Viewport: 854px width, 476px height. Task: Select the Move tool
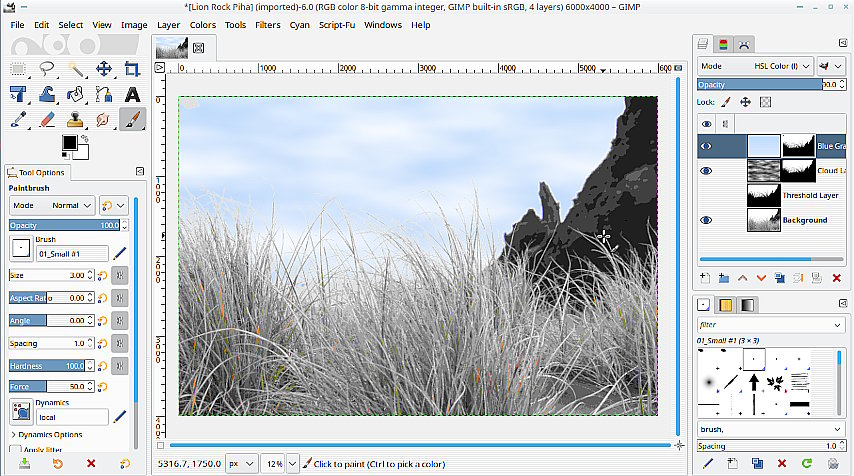click(103, 69)
